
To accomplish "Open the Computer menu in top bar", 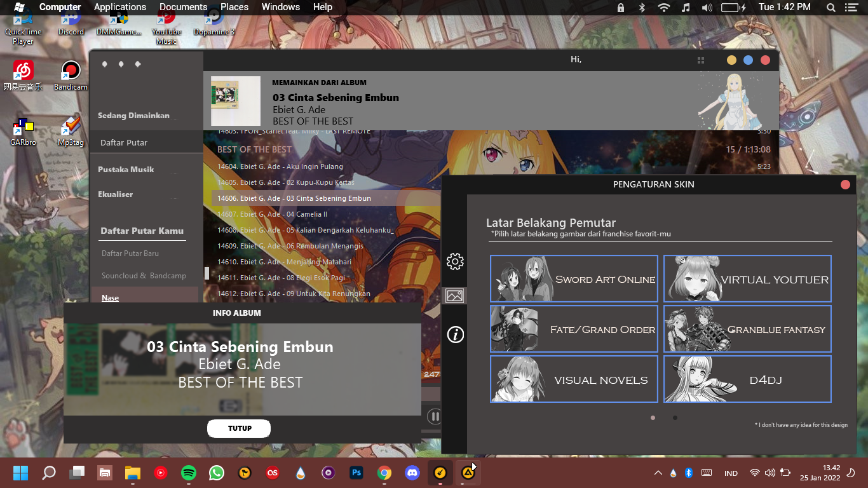I will (60, 7).
